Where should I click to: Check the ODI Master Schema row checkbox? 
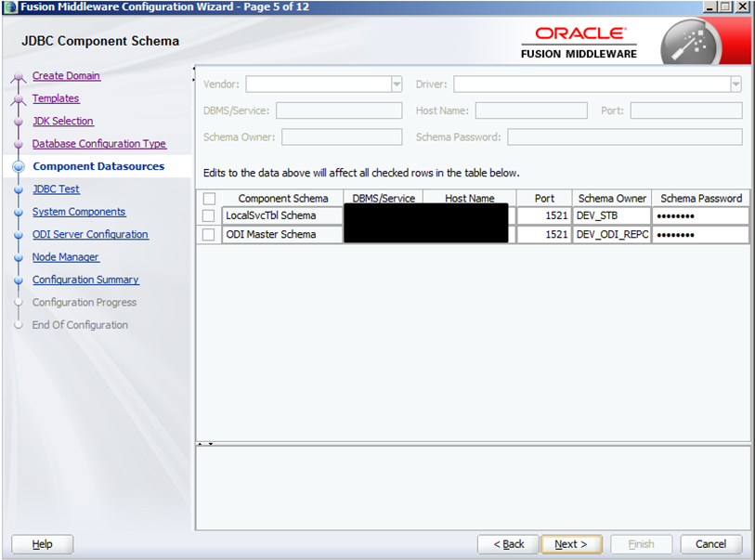tap(209, 235)
